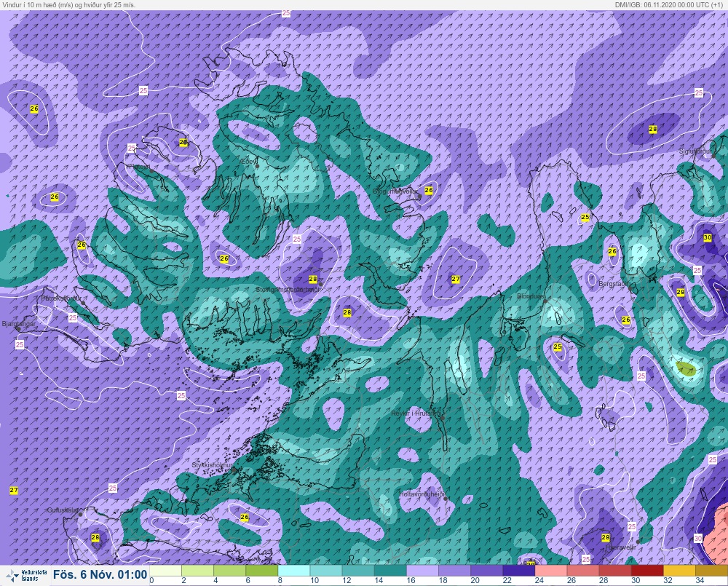
Task: Pick the dark indigo 22–24 m/s legend swatch
Action: (x=519, y=570)
